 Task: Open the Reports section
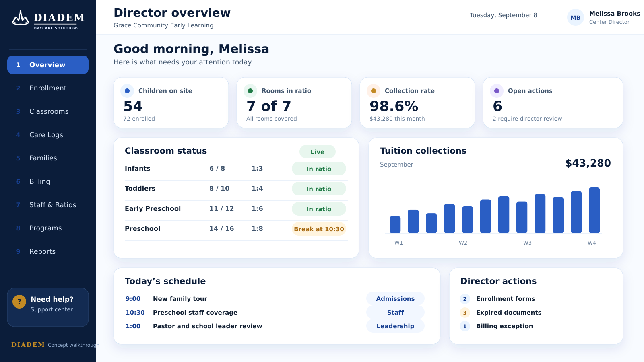(48, 251)
